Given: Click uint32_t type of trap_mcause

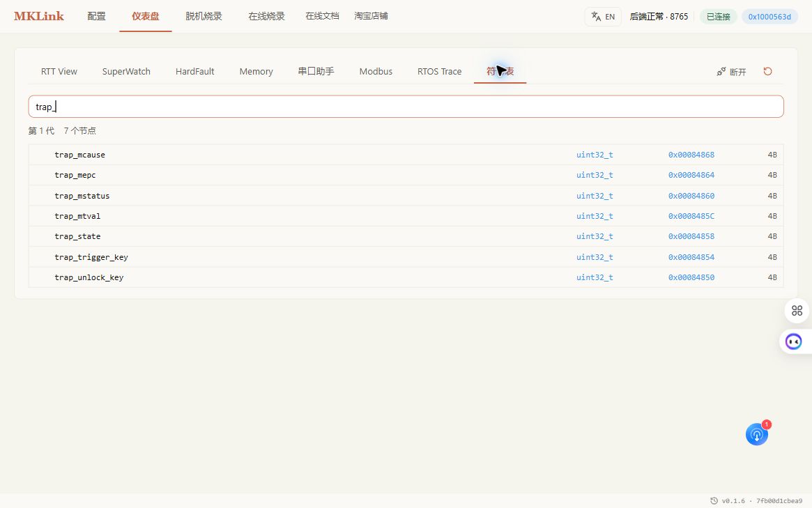Looking at the screenshot, I should click(595, 155).
